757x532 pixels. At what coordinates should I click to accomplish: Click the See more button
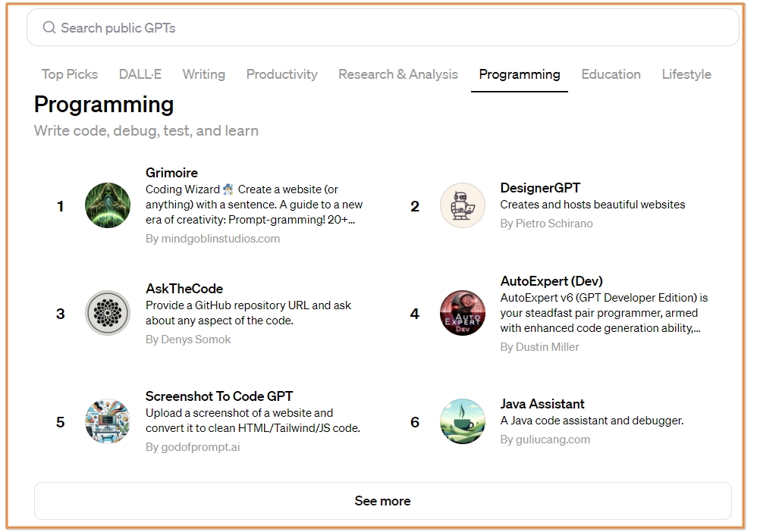[x=383, y=501]
